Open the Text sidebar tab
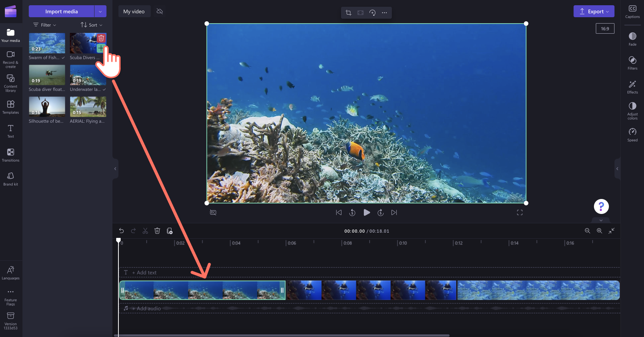Viewport: 644px width, 337px height. tap(10, 131)
